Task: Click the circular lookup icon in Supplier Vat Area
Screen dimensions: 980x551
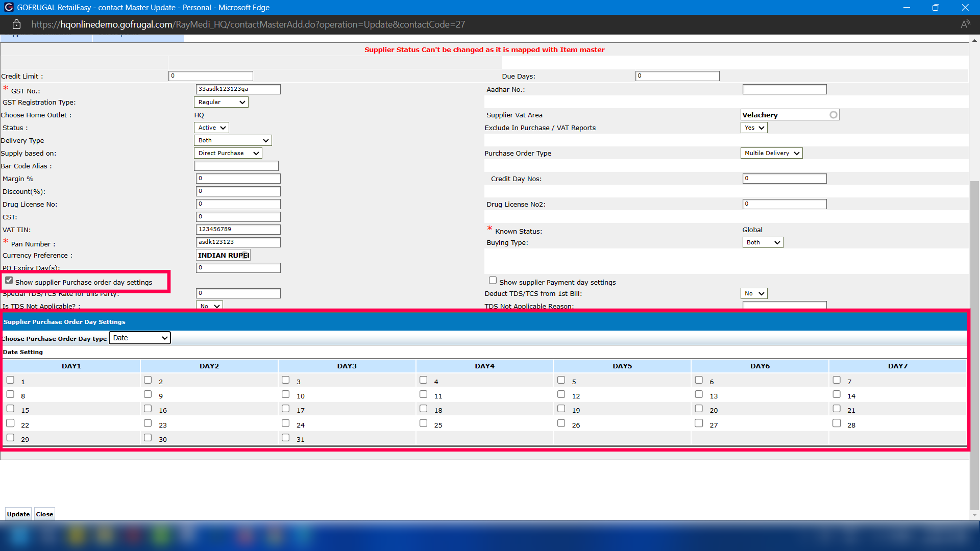Action: 833,115
